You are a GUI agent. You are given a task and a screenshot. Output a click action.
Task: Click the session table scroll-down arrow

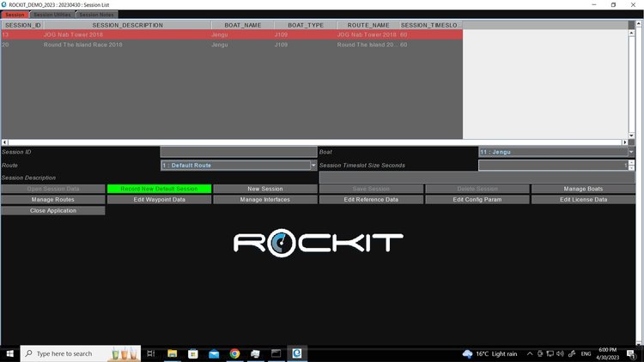coord(631,136)
